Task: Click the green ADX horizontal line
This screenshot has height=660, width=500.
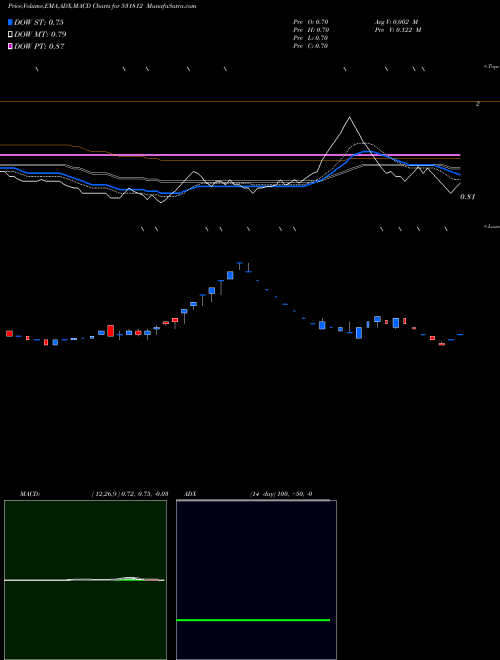Action: (x=253, y=620)
